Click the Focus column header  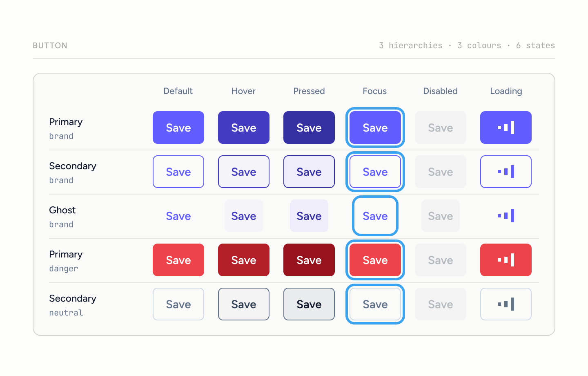pyautogui.click(x=375, y=91)
